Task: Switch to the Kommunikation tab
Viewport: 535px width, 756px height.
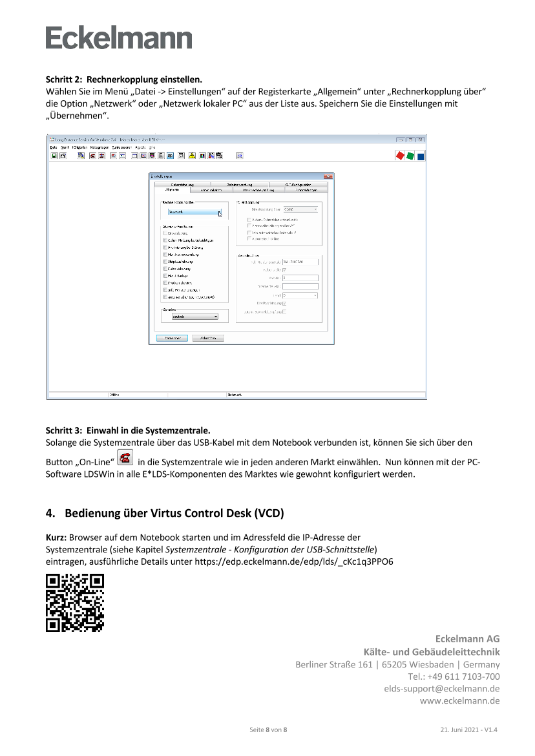Action: point(211,191)
